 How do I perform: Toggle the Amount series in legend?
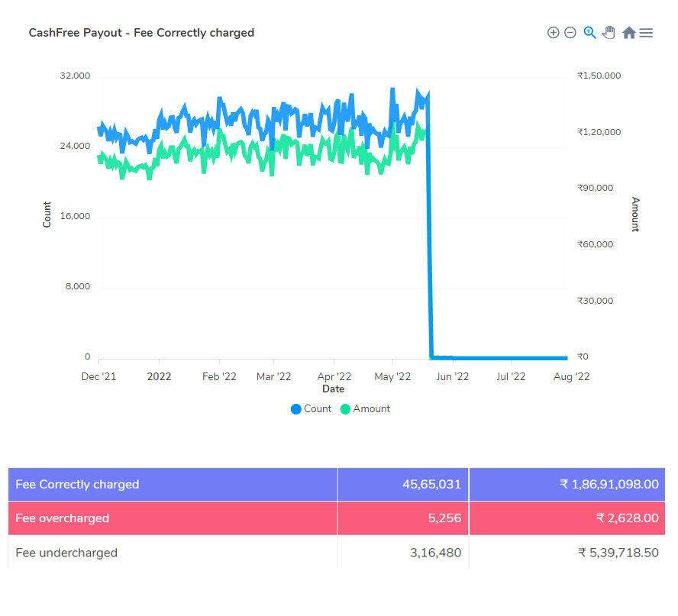click(x=366, y=409)
